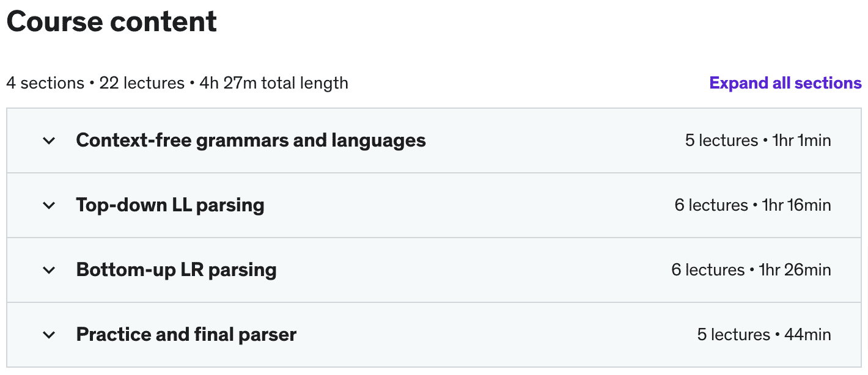Click the 1hr 16min duration label
This screenshot has height=375, width=868.
coord(796,205)
